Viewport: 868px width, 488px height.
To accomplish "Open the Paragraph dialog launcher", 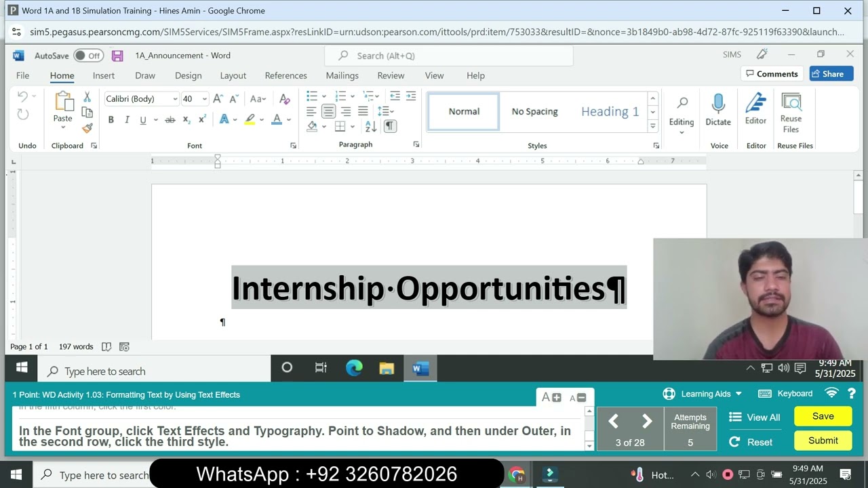I will (x=416, y=144).
